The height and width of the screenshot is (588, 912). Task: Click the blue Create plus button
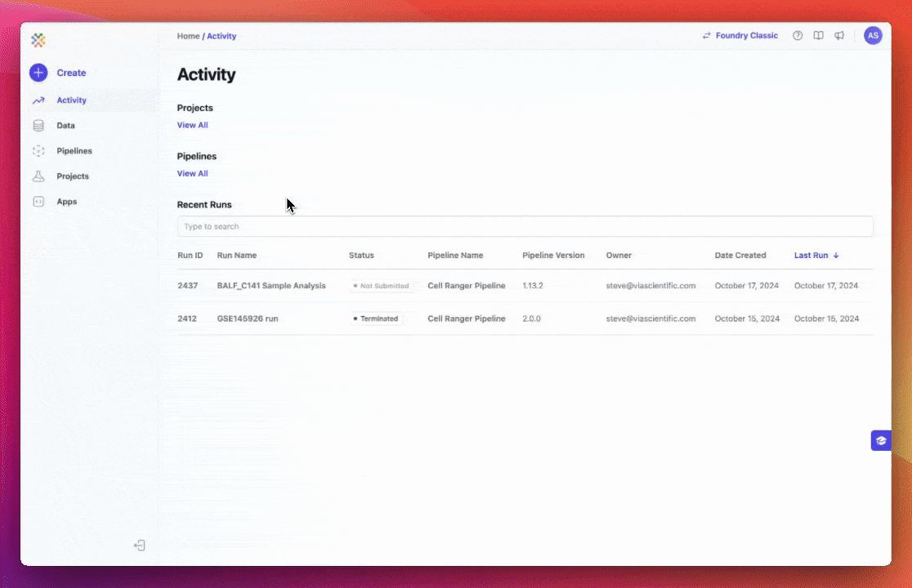[38, 73]
